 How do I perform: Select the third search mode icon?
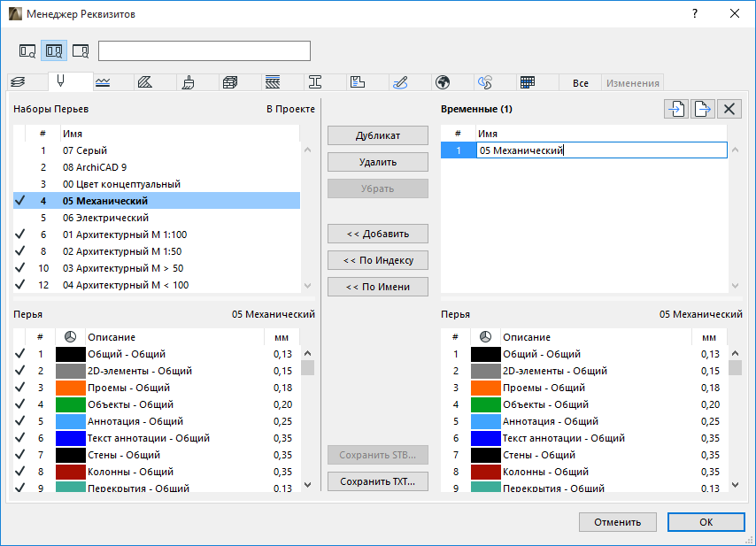(x=81, y=50)
